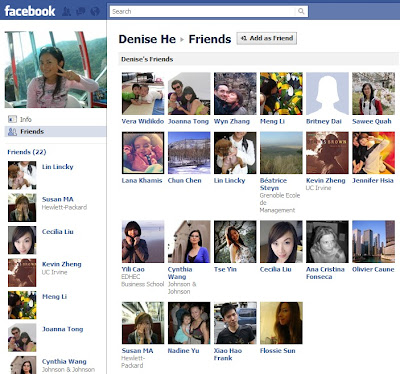Click the Info icon in sidebar
400x374 pixels.
click(12, 119)
